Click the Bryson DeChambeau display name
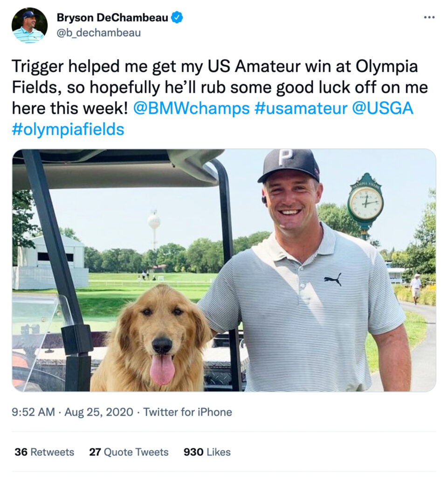 pos(112,18)
